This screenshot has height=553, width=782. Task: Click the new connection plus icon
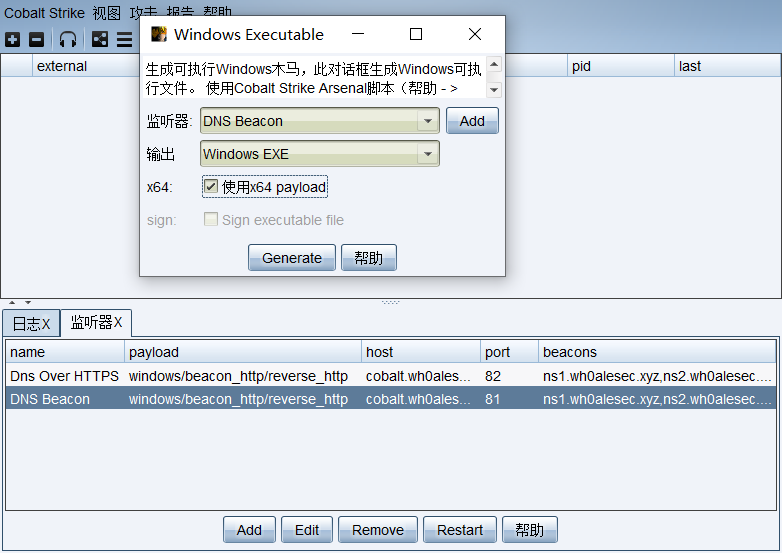click(x=12, y=39)
